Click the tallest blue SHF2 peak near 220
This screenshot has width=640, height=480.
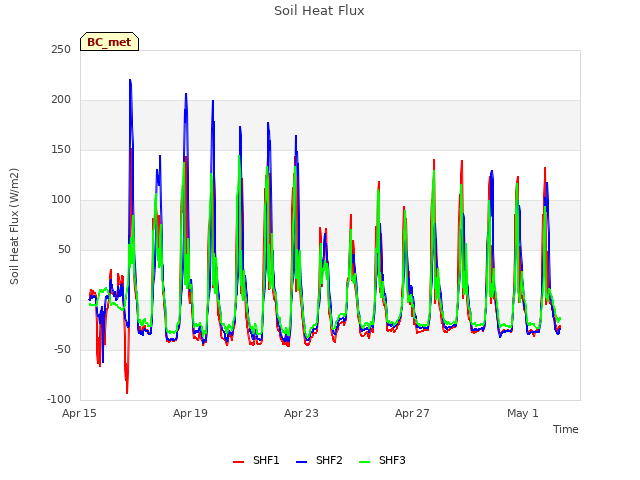(130, 80)
